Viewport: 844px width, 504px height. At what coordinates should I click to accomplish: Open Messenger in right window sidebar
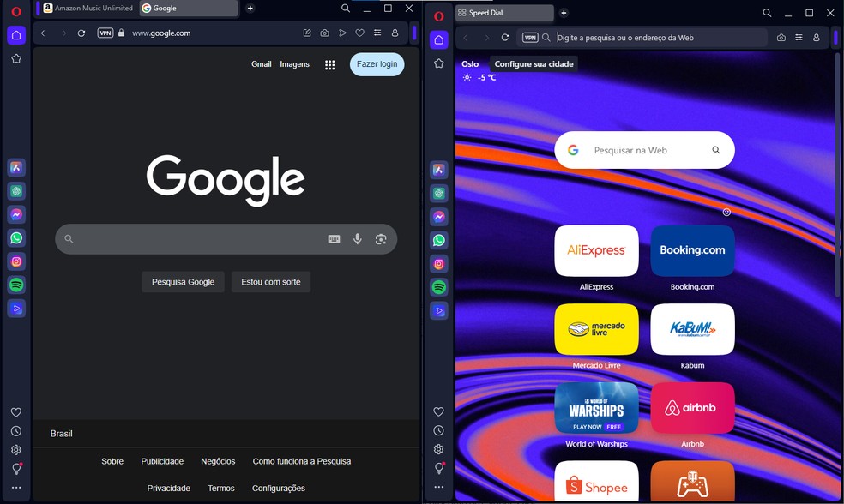click(x=438, y=217)
